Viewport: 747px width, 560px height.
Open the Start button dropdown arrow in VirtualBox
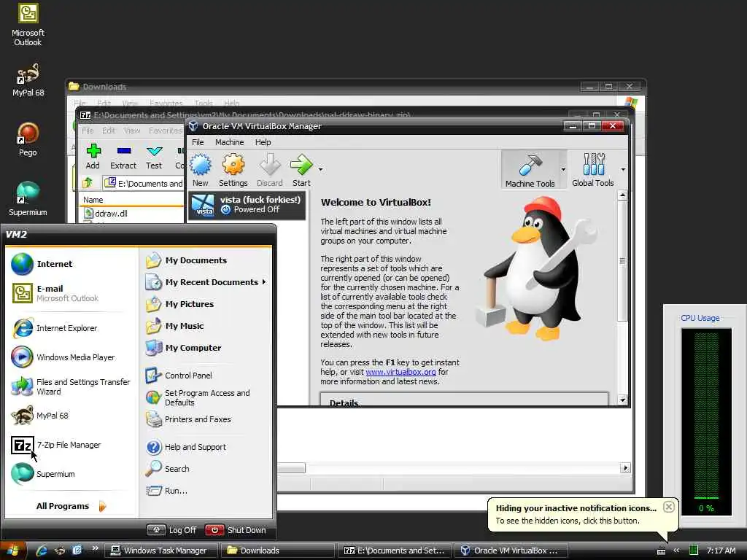[x=321, y=169]
